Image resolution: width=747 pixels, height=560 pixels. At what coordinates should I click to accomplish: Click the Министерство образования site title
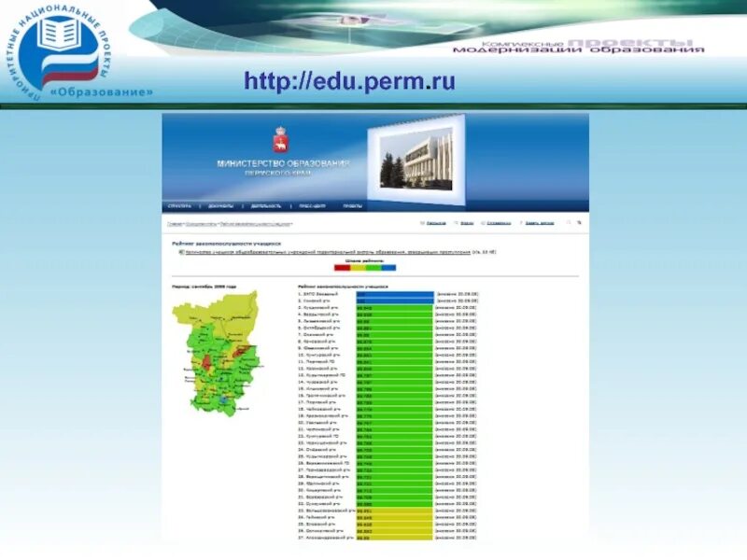[x=284, y=164]
